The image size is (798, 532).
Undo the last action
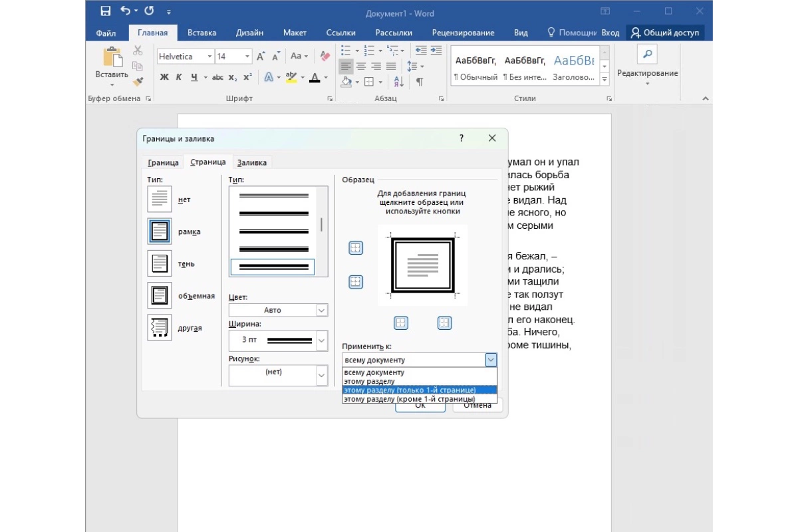[x=126, y=11]
